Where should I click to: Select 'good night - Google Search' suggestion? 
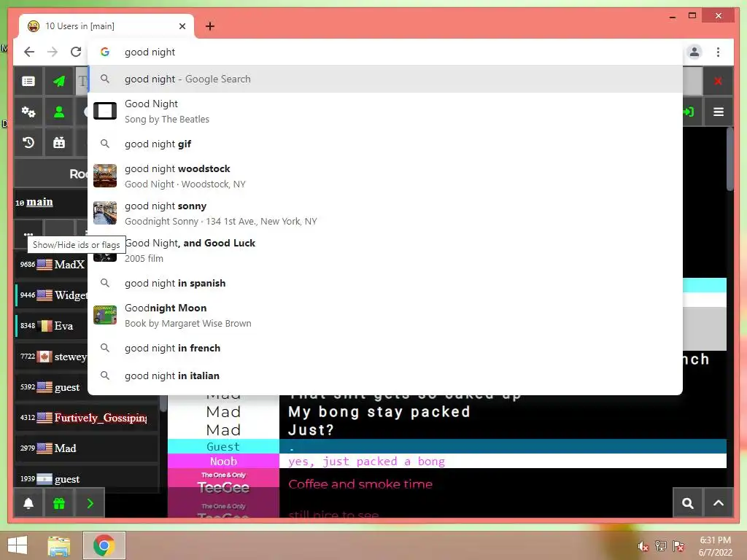click(x=385, y=79)
